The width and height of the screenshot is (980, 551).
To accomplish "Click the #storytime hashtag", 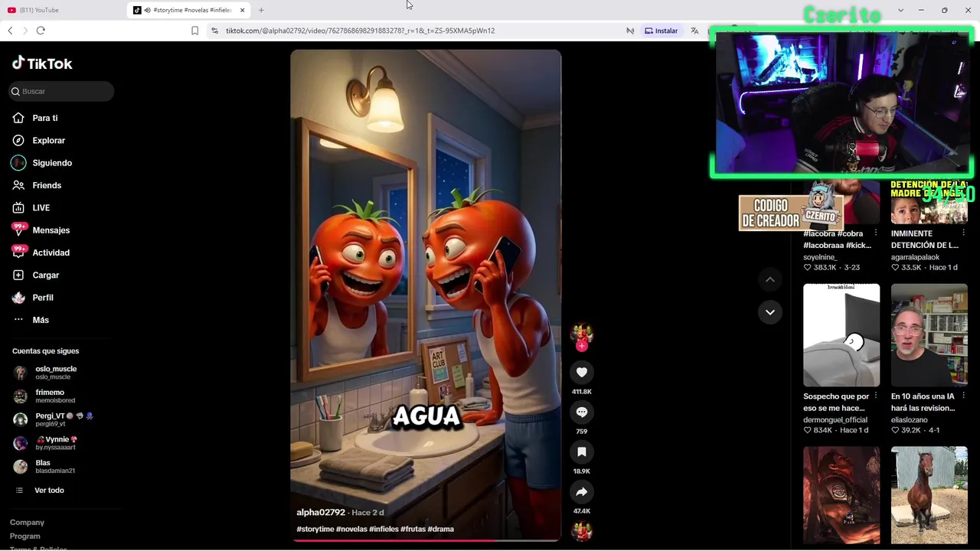I will pos(315,529).
